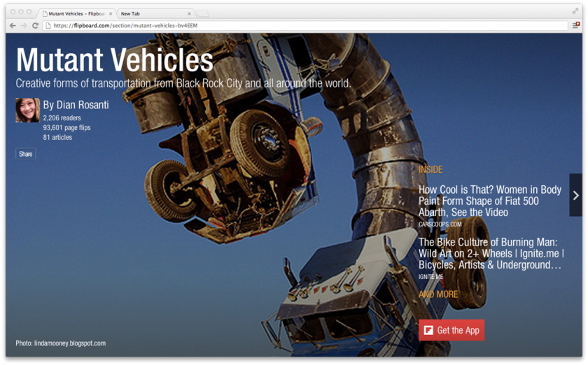588x365 pixels.
Task: Toggle fullscreen with the window corner arrows
Action: tap(575, 11)
